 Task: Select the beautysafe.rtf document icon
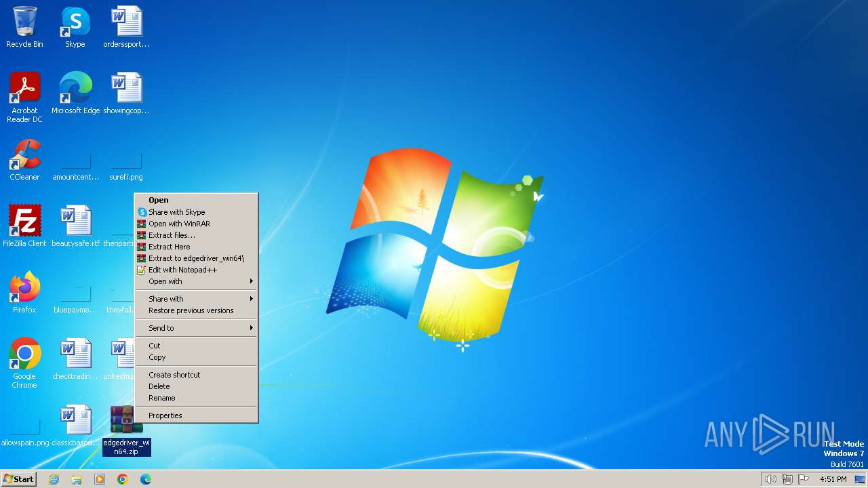pos(75,226)
